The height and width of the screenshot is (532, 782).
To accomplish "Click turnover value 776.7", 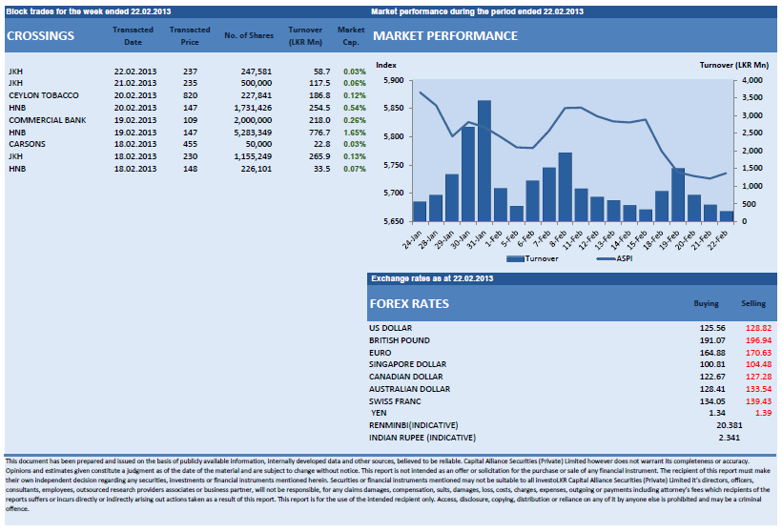I will point(319,133).
